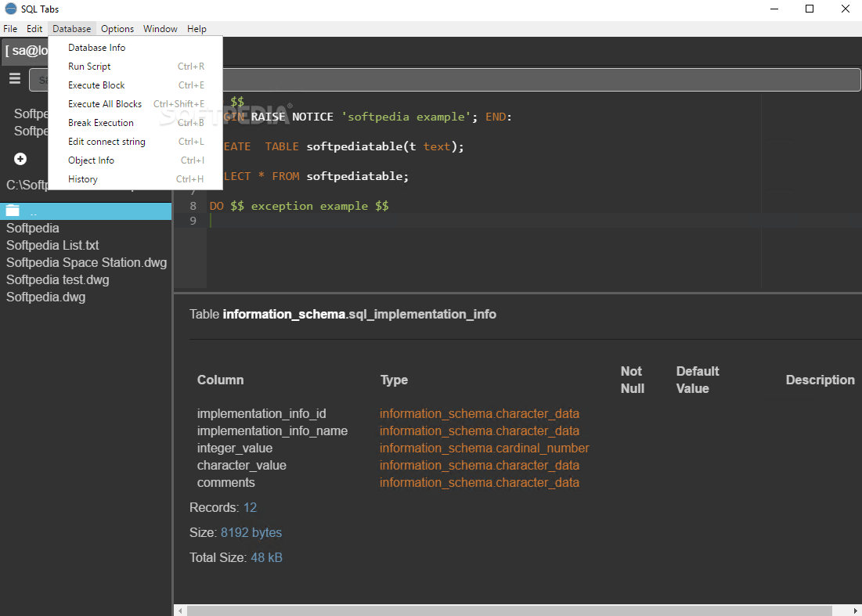Switch to the sa@ connection tab
This screenshot has width=862, height=616.
26,51
